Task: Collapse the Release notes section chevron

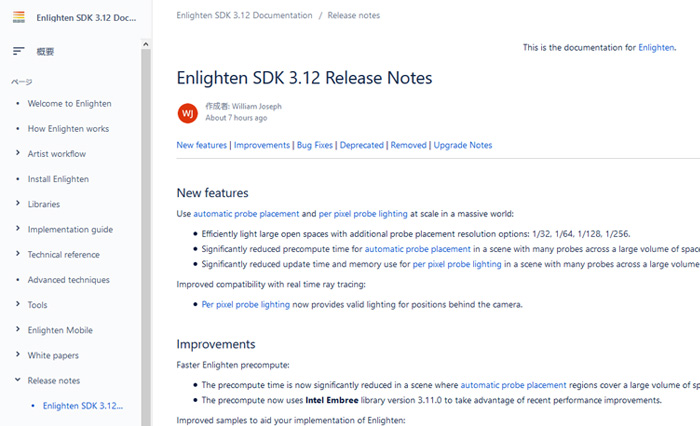Action: tap(18, 380)
